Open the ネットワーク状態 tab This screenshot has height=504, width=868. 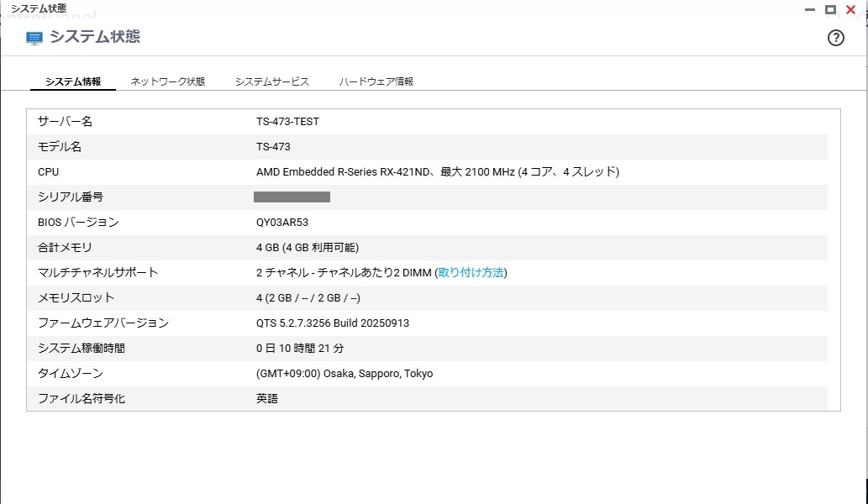tap(168, 81)
